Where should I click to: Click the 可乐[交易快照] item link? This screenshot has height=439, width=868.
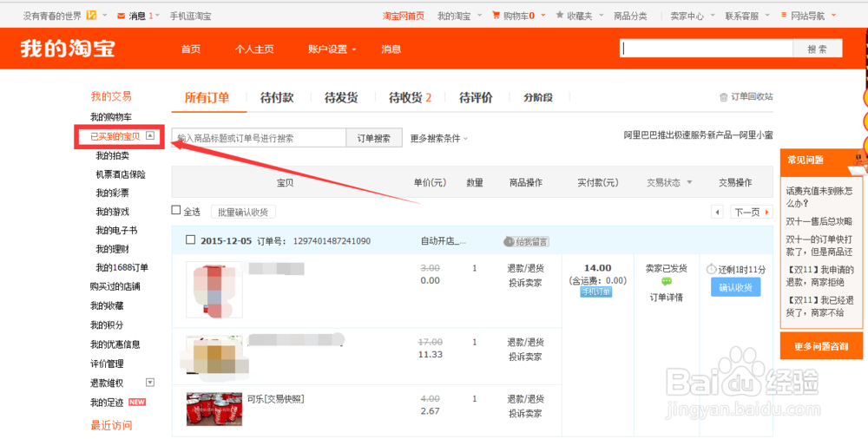click(x=276, y=398)
